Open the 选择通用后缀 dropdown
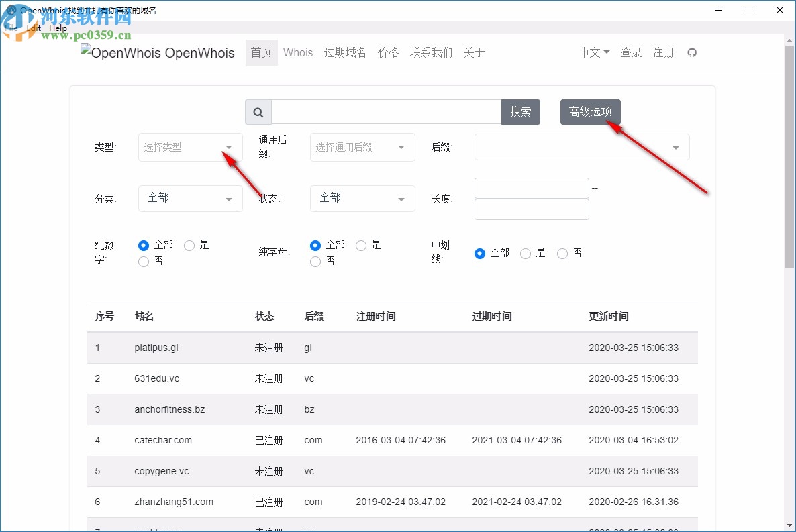Viewport: 796px width, 532px height. 362,147
